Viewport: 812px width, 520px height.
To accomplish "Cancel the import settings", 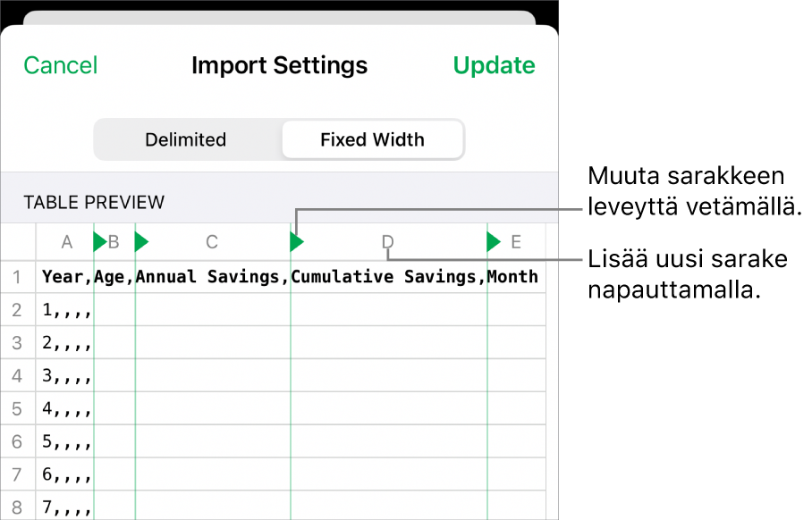I will coord(61,65).
